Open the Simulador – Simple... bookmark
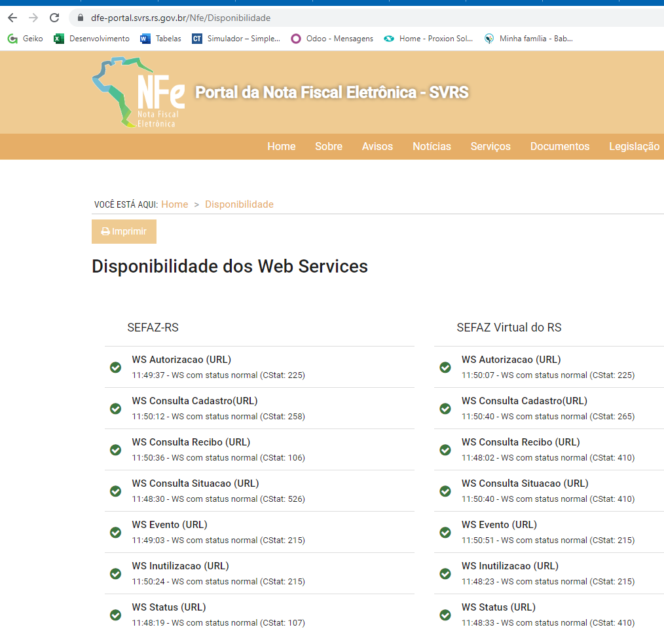This screenshot has width=664, height=644. coord(236,39)
